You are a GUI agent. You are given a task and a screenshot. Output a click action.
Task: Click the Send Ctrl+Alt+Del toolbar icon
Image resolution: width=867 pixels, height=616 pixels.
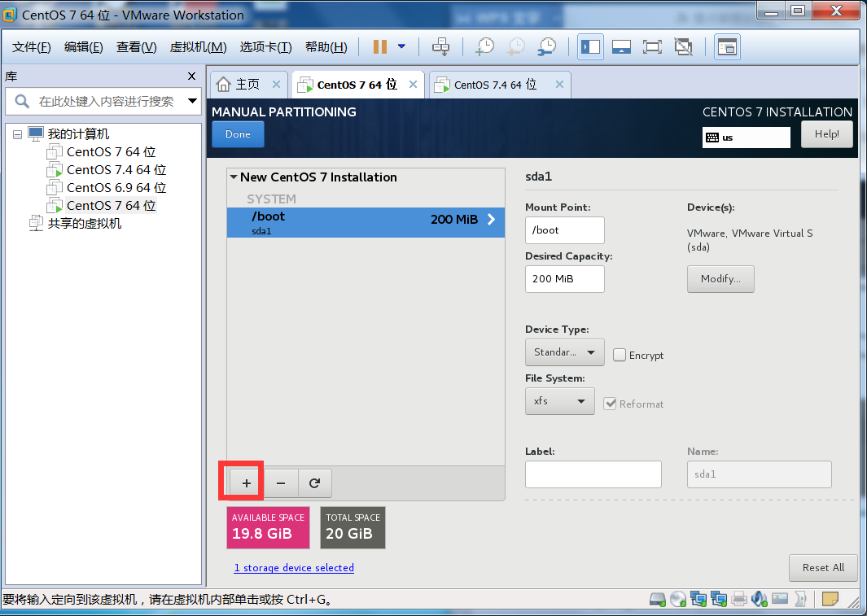pyautogui.click(x=440, y=47)
